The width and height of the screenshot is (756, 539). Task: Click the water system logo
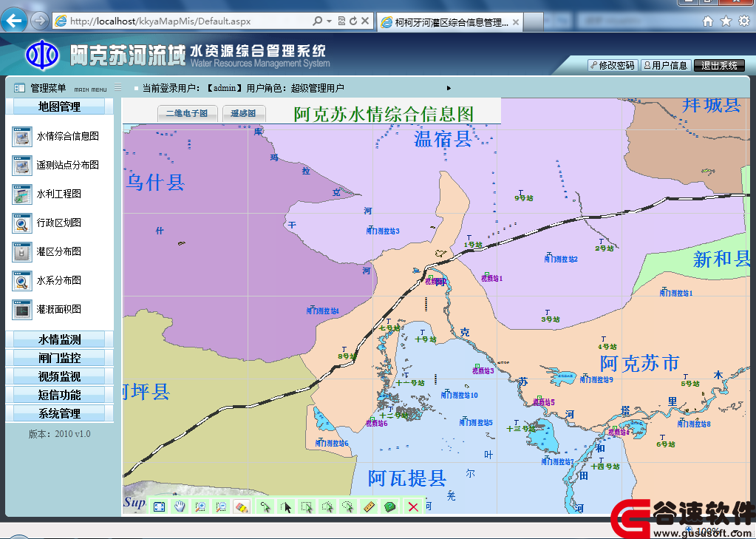[42, 55]
